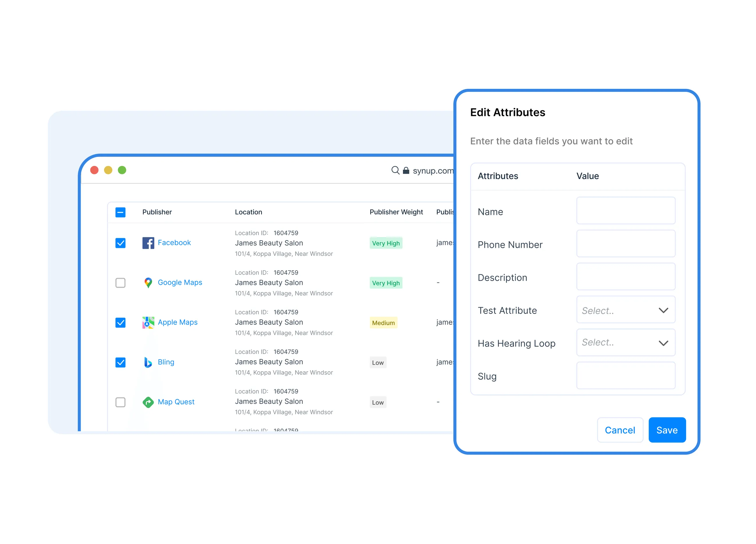756x544 pixels.
Task: Click the padlock icon beside synup.com
Action: pos(406,171)
